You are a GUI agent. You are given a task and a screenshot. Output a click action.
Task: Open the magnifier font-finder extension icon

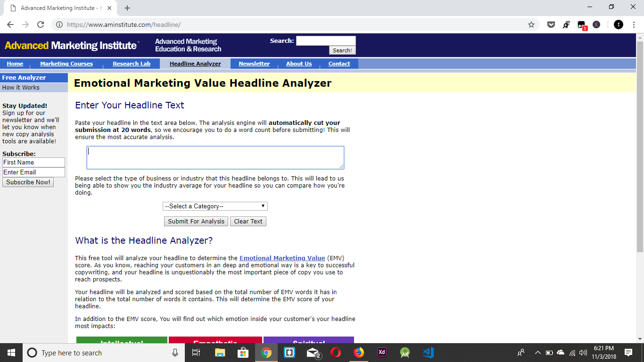(x=566, y=25)
